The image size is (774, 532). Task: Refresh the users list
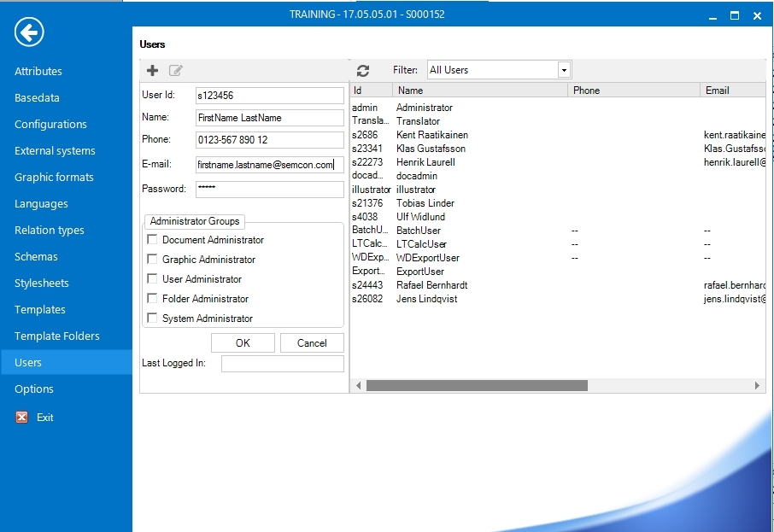[363, 71]
